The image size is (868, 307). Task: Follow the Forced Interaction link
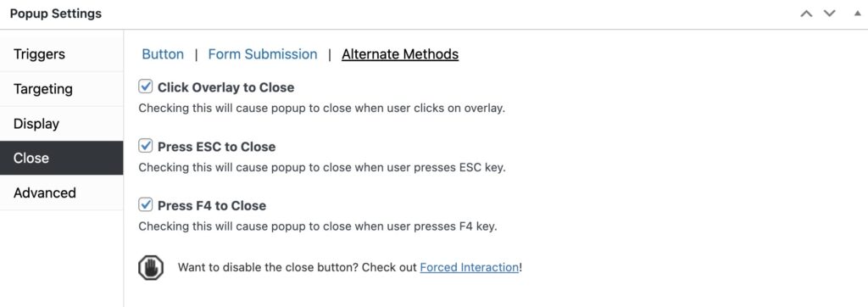pos(470,267)
